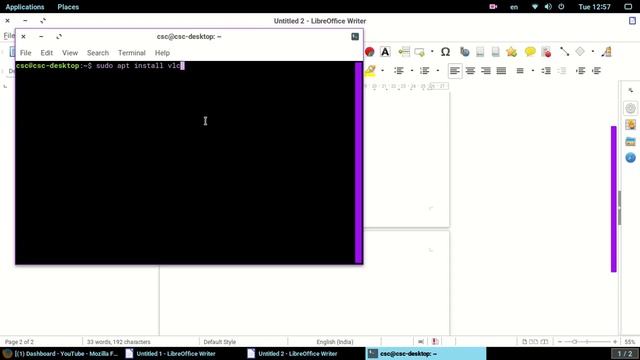Click the Writer vertical scrollbar
640x360 pixels.
tap(613, 199)
